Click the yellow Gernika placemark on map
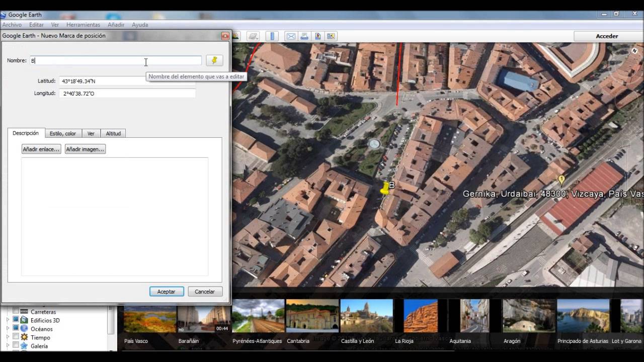Viewport: 644px width, 362px height. coord(561,179)
